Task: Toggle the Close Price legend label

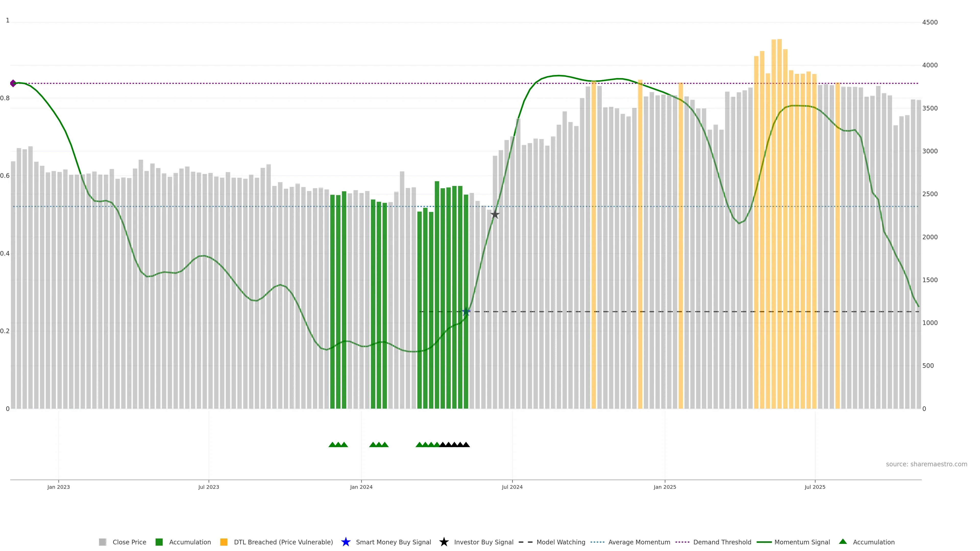Action: click(x=129, y=542)
